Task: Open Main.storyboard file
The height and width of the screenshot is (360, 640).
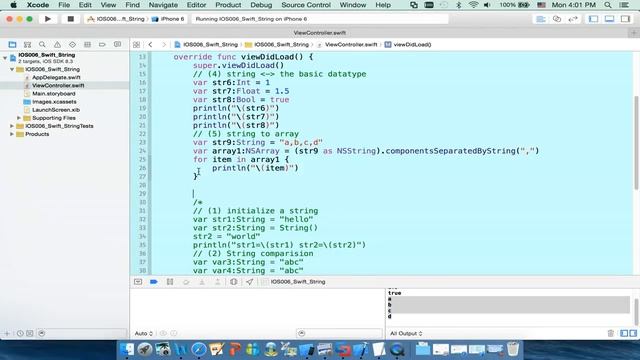Action: tap(53, 93)
